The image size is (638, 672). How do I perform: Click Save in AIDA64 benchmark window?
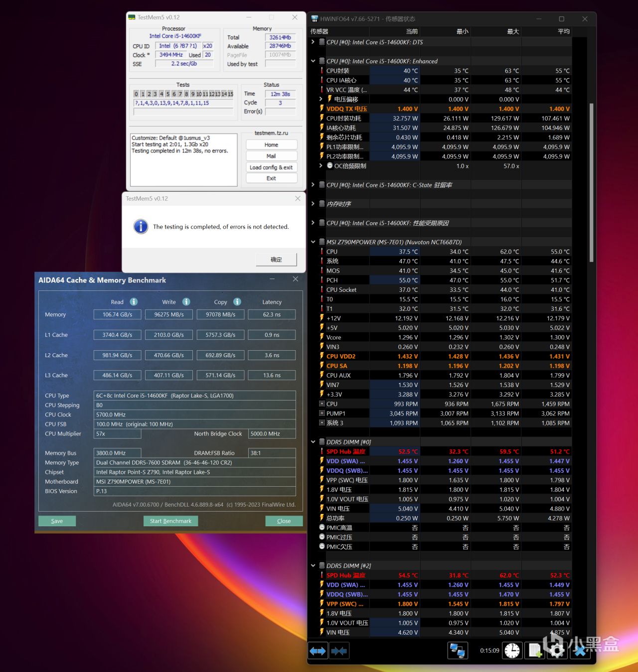(x=57, y=521)
